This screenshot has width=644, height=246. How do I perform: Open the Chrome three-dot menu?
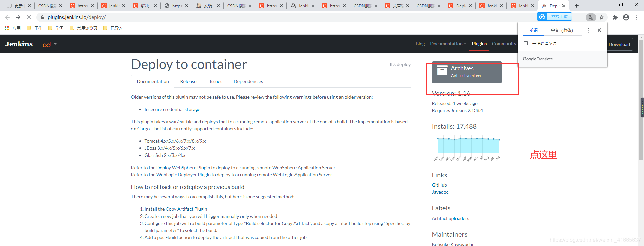(x=637, y=17)
